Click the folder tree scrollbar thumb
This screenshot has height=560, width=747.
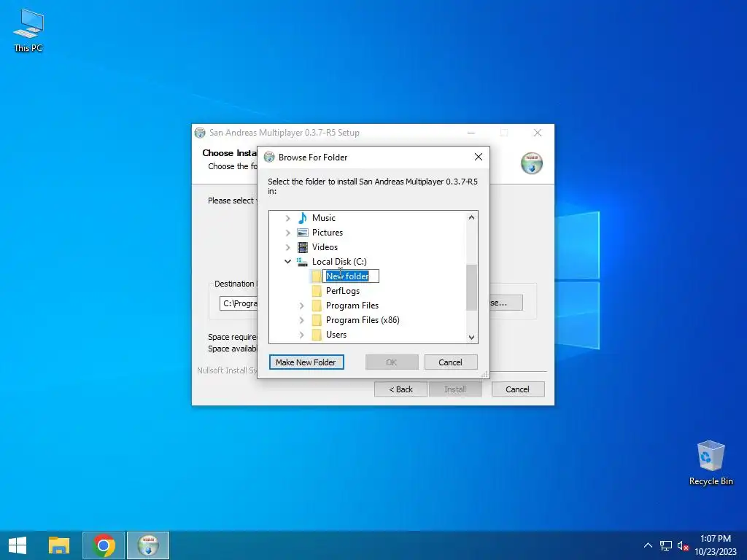pos(471,287)
